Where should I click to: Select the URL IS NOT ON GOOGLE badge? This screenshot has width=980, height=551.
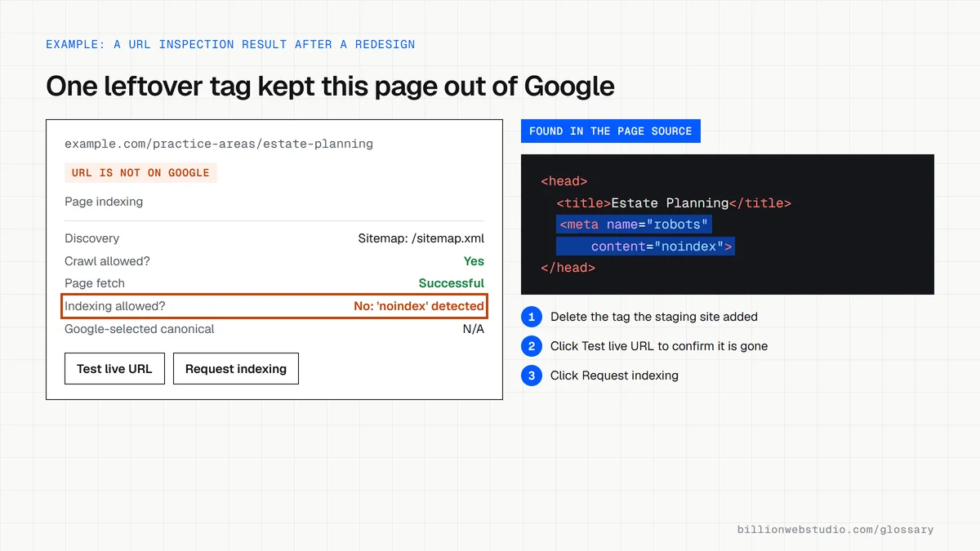point(140,172)
